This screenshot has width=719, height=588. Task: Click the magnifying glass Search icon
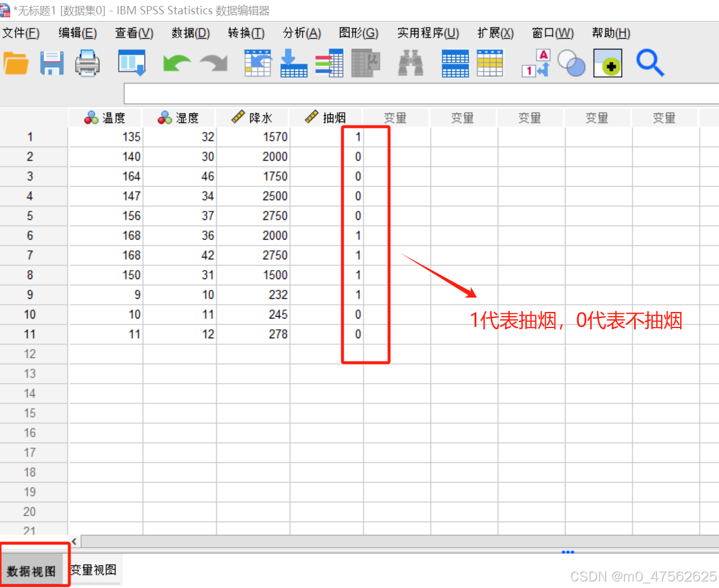[x=650, y=63]
